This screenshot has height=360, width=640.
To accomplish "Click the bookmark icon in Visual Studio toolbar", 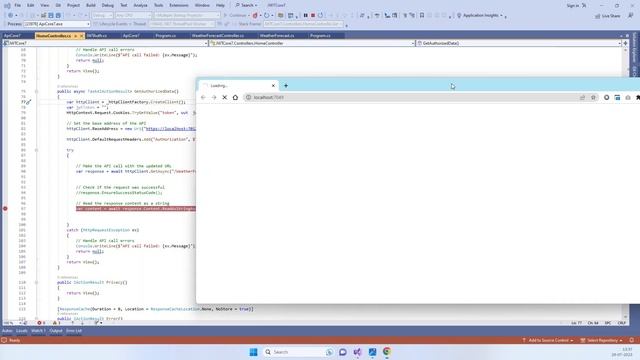I will (x=422, y=16).
